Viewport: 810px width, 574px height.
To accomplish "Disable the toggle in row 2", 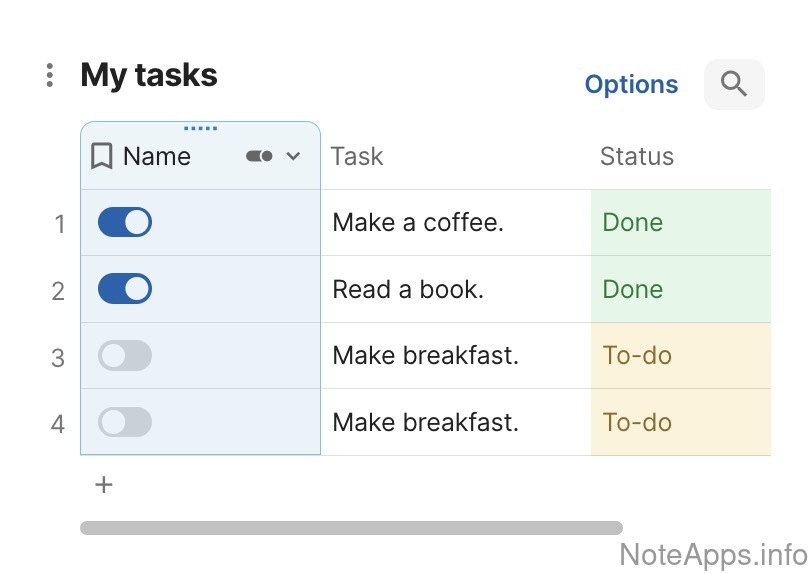I will [125, 289].
